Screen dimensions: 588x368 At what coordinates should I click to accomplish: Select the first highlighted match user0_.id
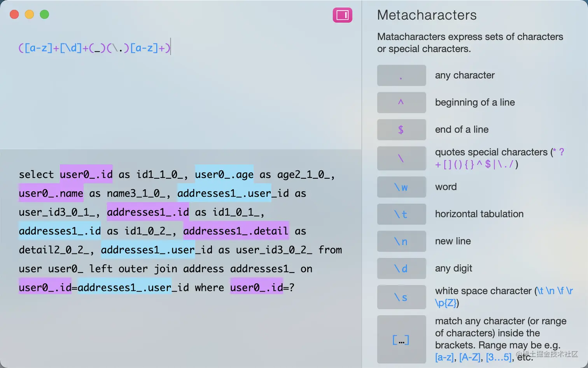(x=86, y=174)
